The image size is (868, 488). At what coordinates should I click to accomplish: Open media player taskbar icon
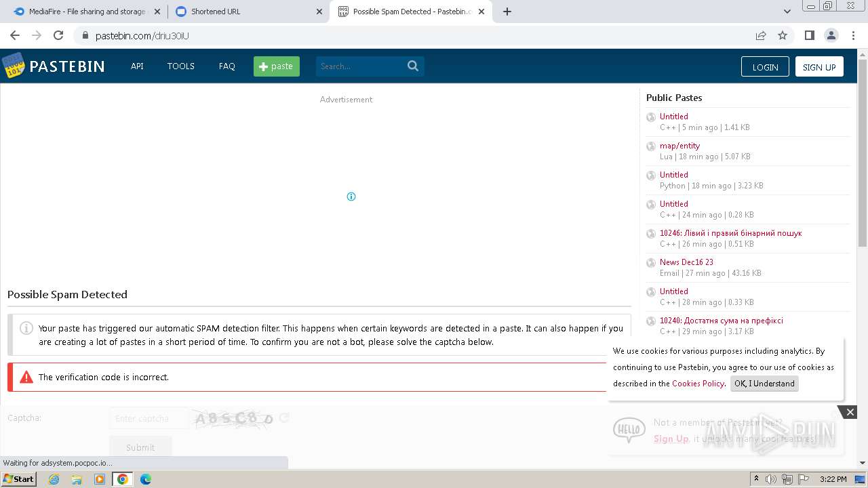click(x=100, y=479)
